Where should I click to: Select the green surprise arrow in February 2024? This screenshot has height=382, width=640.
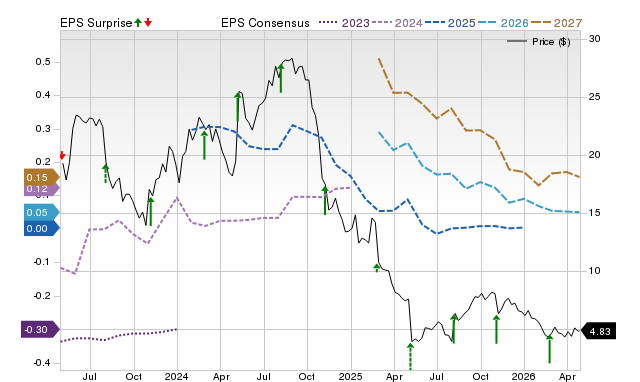click(x=204, y=145)
